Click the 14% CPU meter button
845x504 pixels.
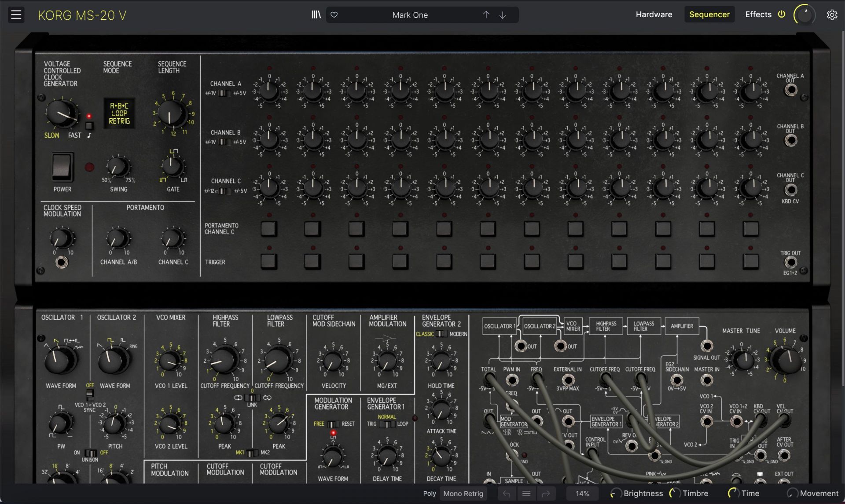pos(582,493)
